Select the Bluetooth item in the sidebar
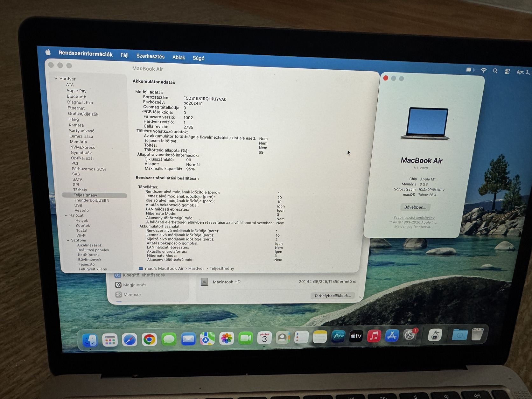The width and height of the screenshot is (532, 399). pyautogui.click(x=76, y=96)
